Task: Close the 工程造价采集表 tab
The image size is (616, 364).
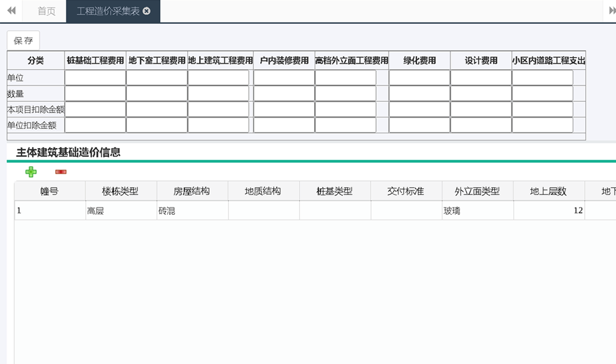Action: pyautogui.click(x=147, y=11)
